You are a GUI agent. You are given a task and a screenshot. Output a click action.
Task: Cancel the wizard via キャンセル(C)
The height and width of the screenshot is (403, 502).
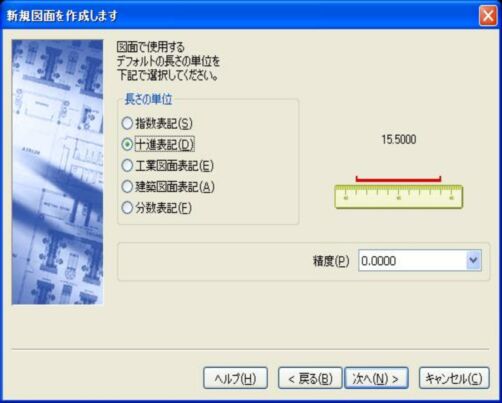pyautogui.click(x=454, y=378)
